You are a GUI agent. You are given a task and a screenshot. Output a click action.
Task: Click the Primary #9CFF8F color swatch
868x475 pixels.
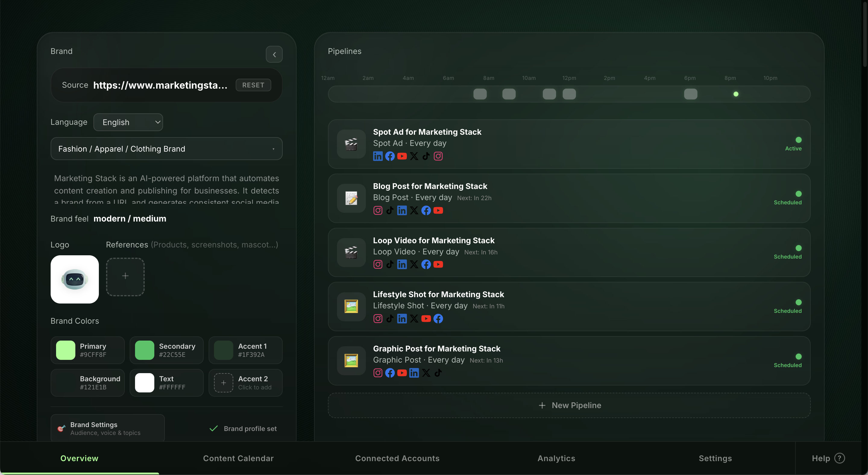tap(65, 350)
